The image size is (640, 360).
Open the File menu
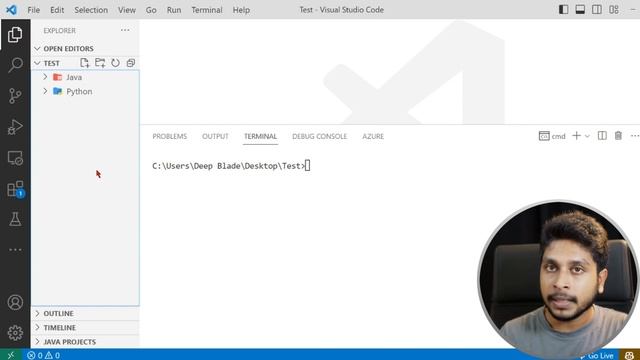(x=33, y=10)
